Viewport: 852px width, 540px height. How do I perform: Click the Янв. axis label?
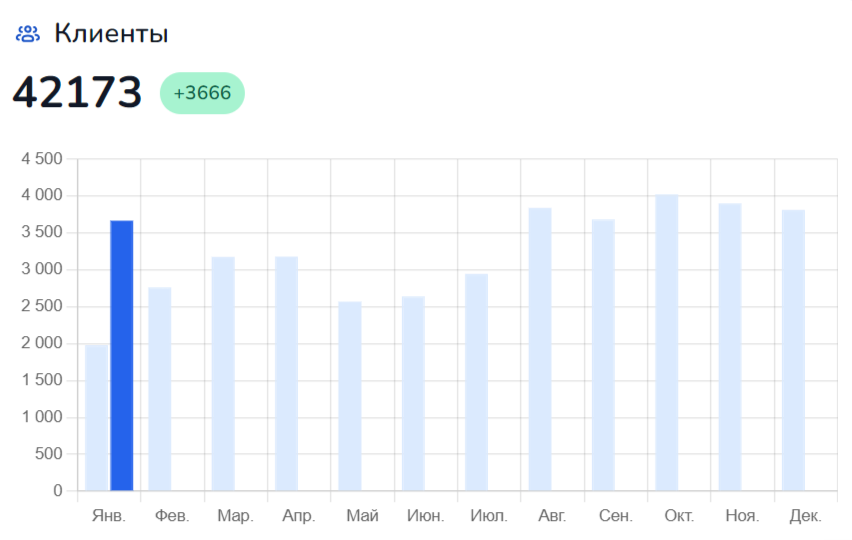point(108,517)
